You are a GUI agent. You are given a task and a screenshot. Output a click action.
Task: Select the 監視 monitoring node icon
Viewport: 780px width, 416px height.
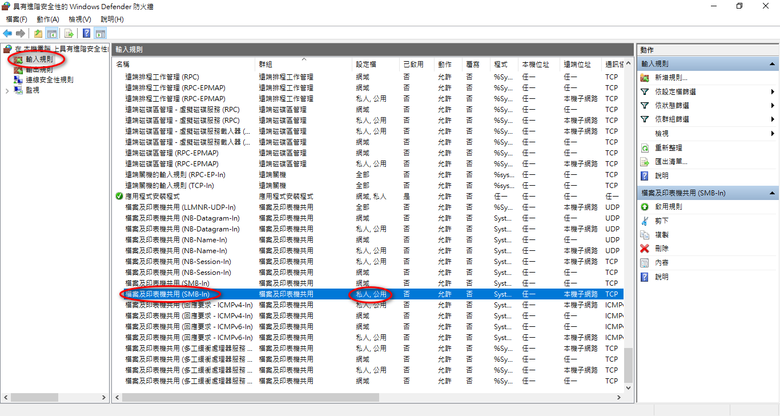click(18, 90)
